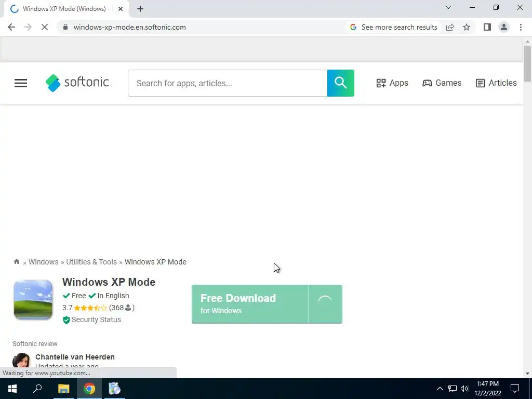This screenshot has height=399, width=532.
Task: Click the 'Softonic review' heading
Action: (x=35, y=344)
